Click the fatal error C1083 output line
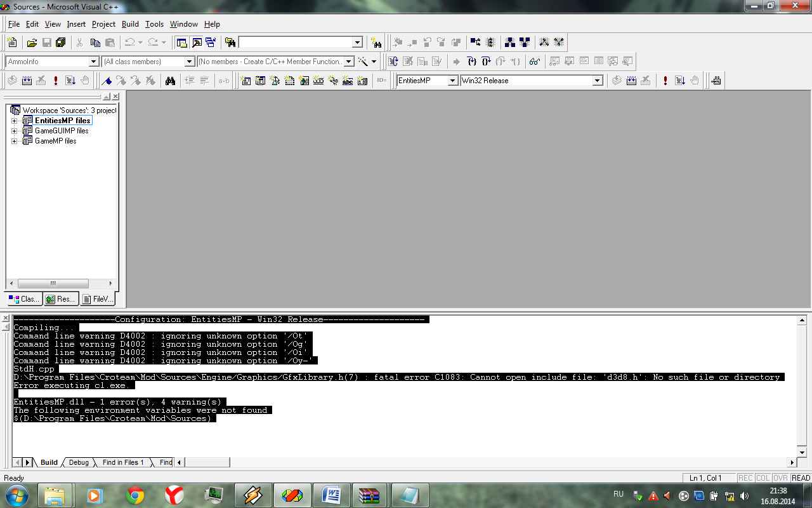The width and height of the screenshot is (812, 508). 398,377
